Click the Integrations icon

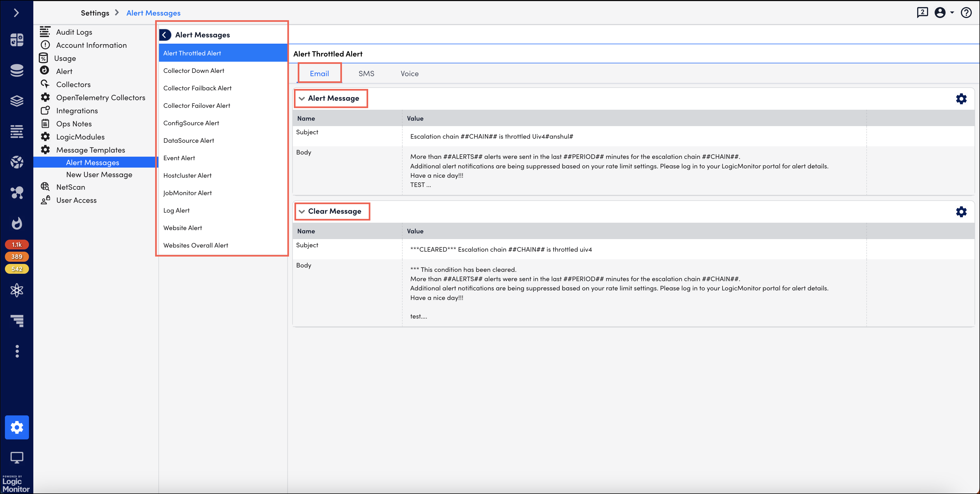[x=45, y=110]
